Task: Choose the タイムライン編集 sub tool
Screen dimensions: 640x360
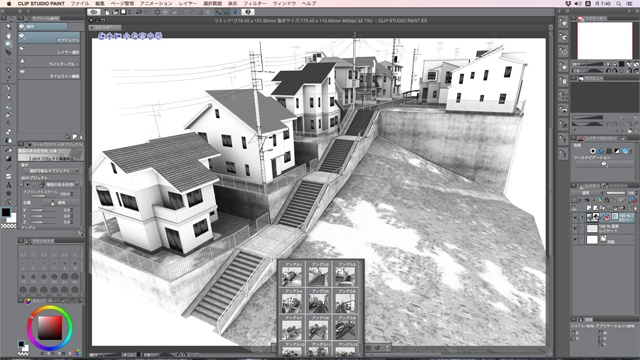Action: tap(49, 74)
